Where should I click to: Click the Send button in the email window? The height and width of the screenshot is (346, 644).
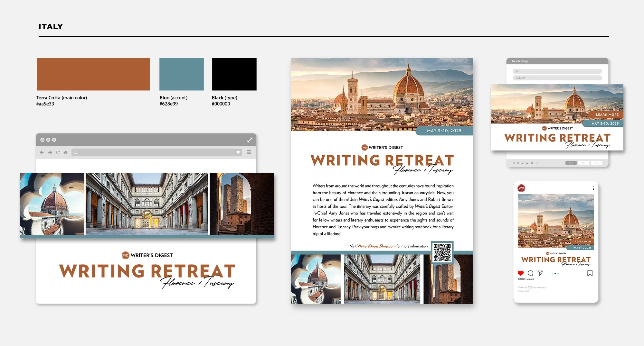click(x=571, y=163)
